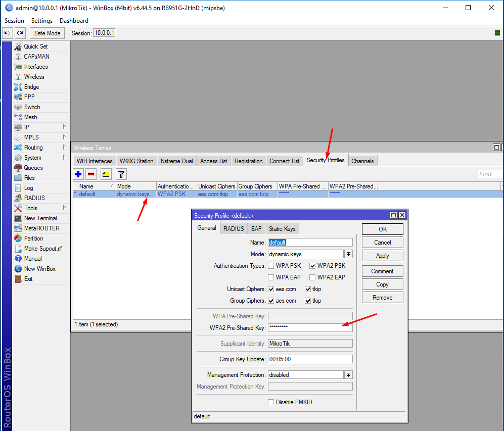Switch to the Access List tab
This screenshot has width=504, height=431.
point(213,161)
